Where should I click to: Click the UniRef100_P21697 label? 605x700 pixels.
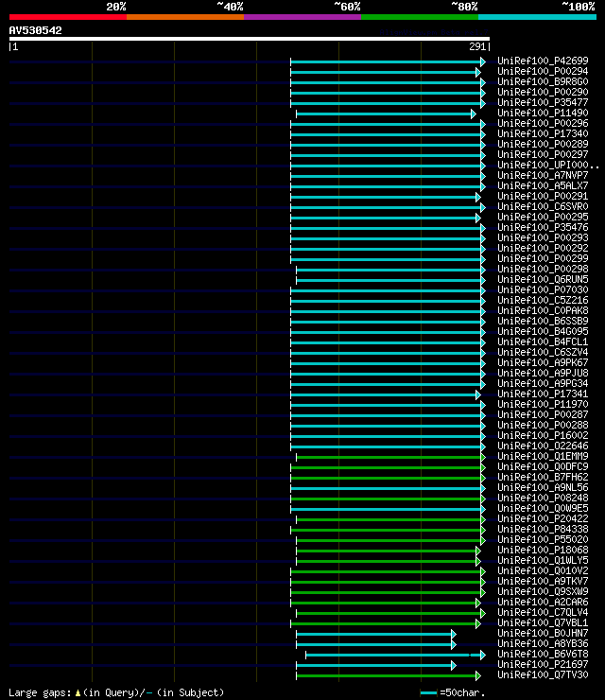click(543, 665)
